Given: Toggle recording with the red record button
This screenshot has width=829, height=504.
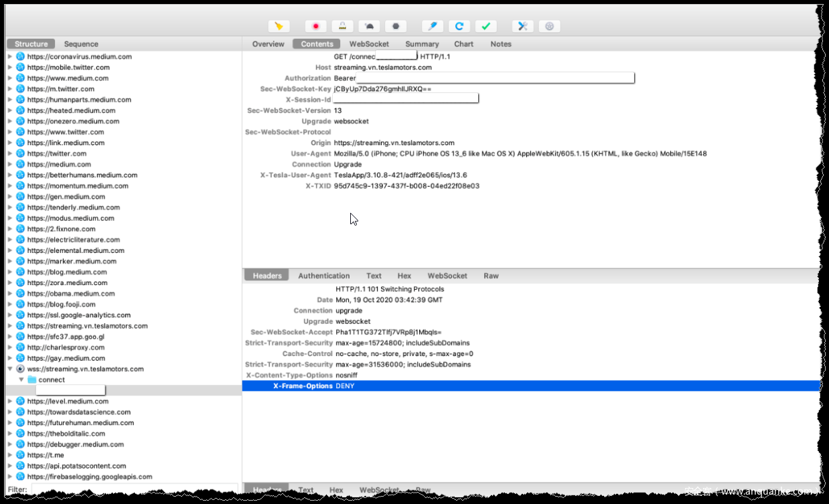Looking at the screenshot, I should click(315, 26).
